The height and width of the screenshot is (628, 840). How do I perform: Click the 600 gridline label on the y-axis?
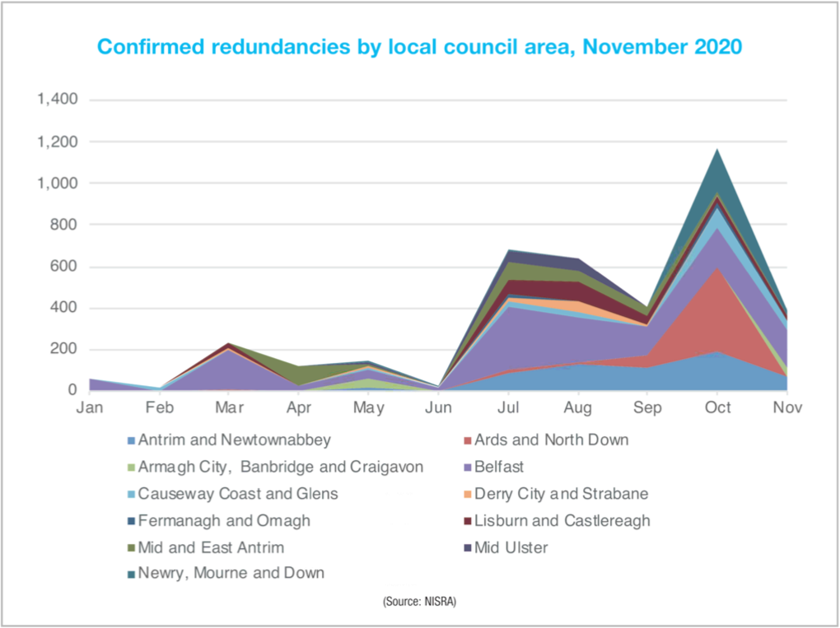point(63,267)
